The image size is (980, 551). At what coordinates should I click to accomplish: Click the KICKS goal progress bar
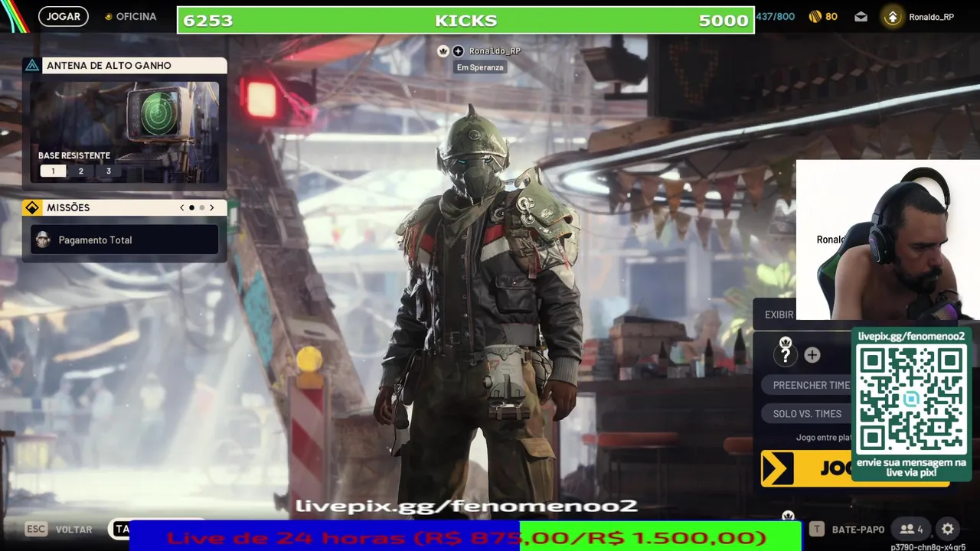tap(465, 21)
